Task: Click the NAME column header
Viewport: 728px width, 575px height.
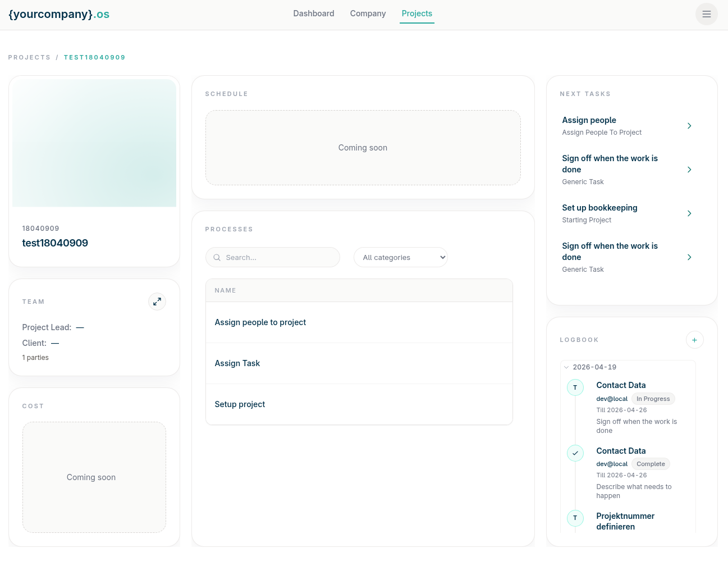Action: 225,290
